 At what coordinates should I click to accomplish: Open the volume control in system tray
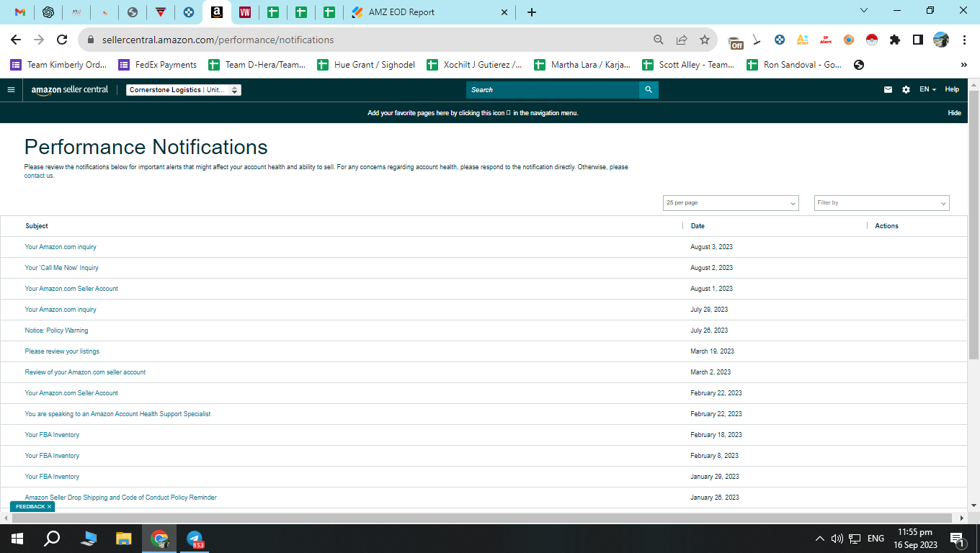click(x=837, y=539)
